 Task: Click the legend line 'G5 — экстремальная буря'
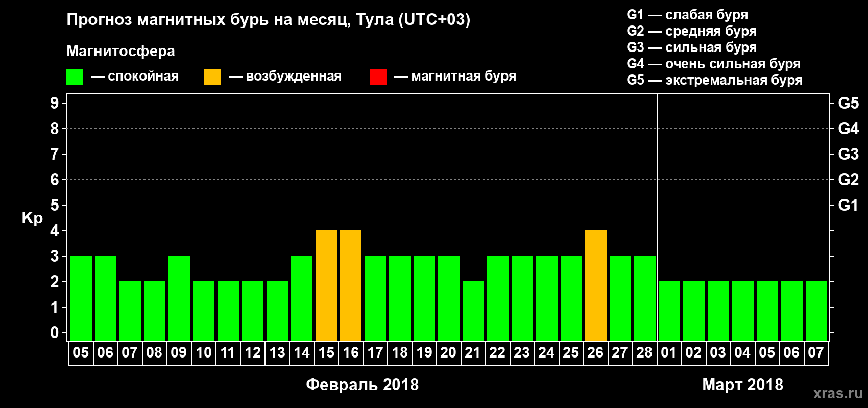click(714, 81)
